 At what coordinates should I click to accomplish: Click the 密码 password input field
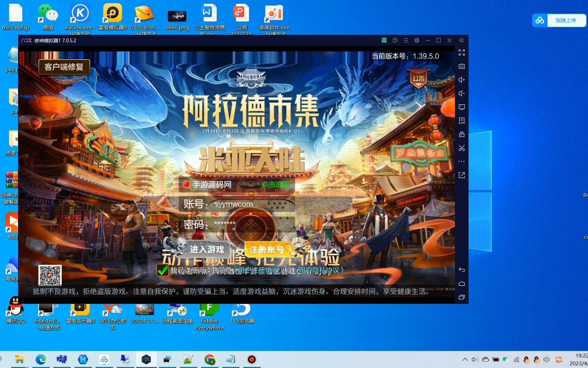pos(237,225)
